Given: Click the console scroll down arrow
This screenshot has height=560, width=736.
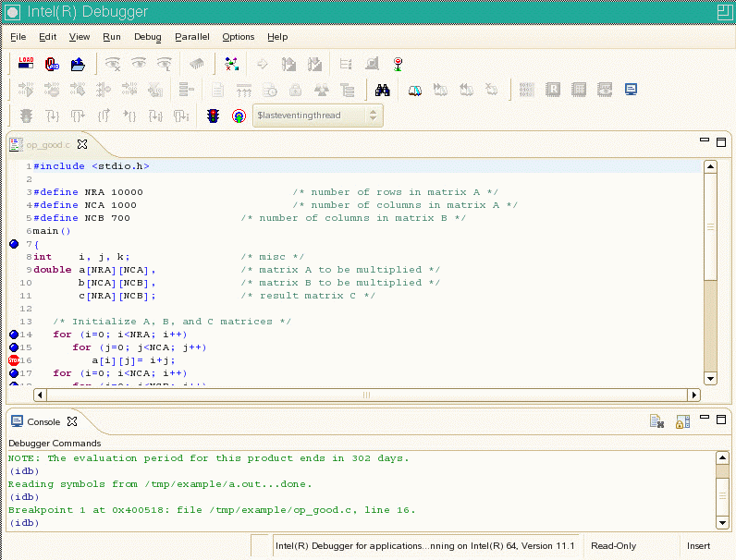Looking at the screenshot, I should click(722, 522).
